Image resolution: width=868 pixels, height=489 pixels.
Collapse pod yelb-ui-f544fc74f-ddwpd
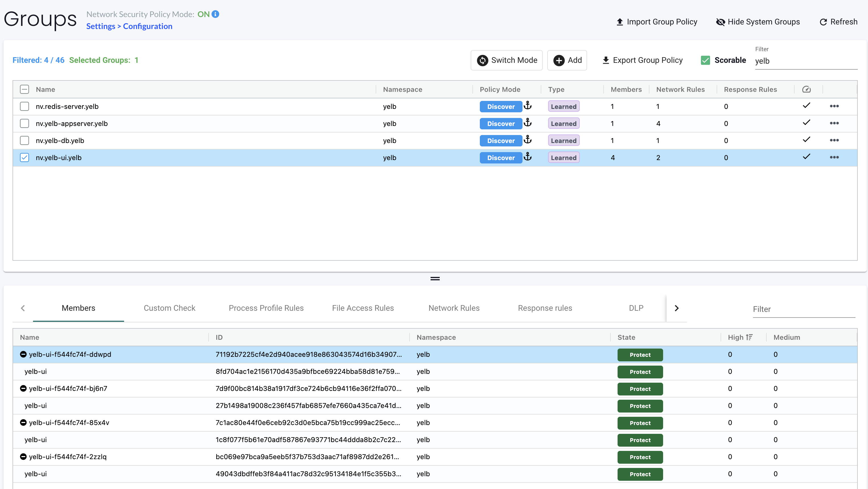coord(23,354)
